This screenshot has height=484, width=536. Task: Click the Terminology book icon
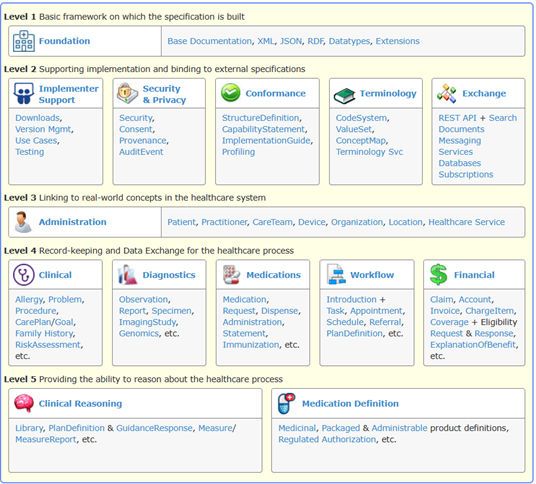345,96
